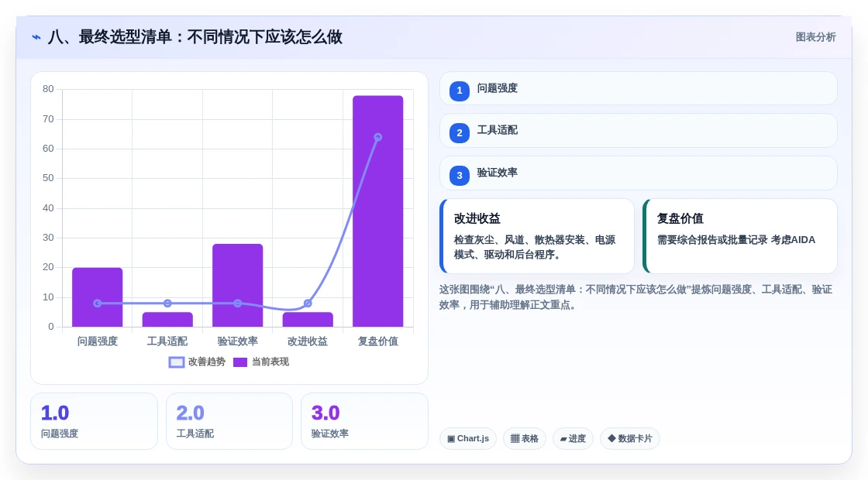Click the number 1 badge for 问题强度
Screen dimensions: 868x480
pos(460,91)
